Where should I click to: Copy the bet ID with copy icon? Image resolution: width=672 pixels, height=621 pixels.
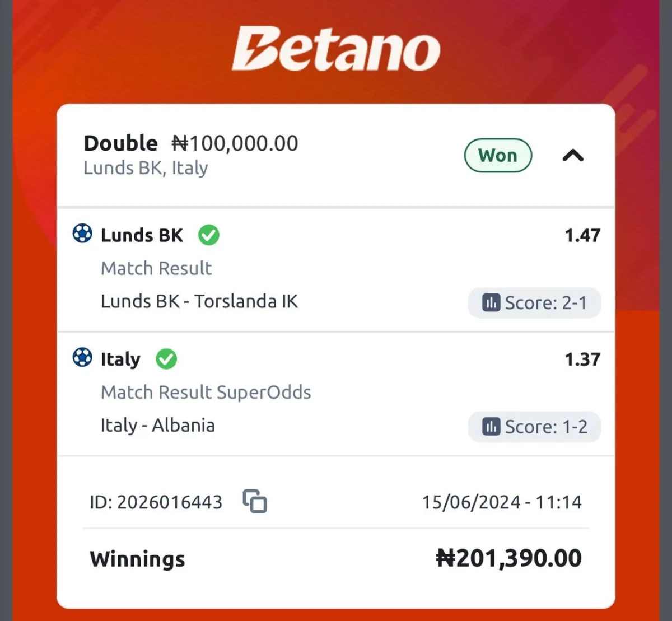tap(255, 501)
